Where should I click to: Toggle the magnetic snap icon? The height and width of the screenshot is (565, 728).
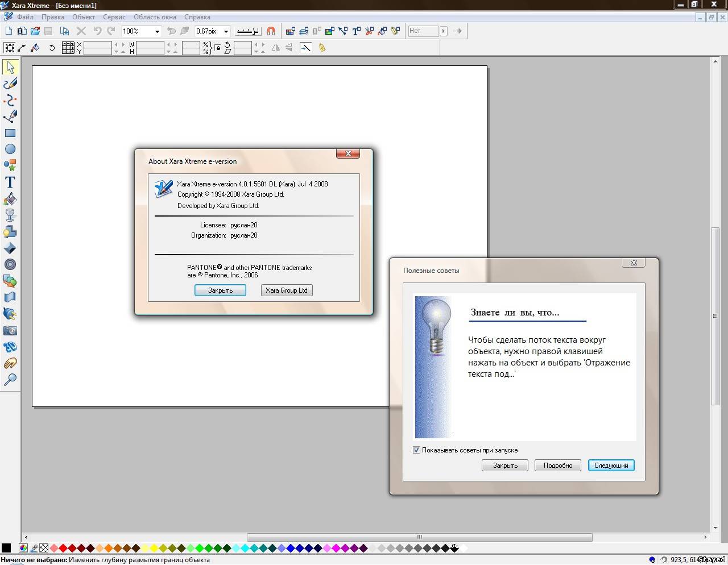271,31
